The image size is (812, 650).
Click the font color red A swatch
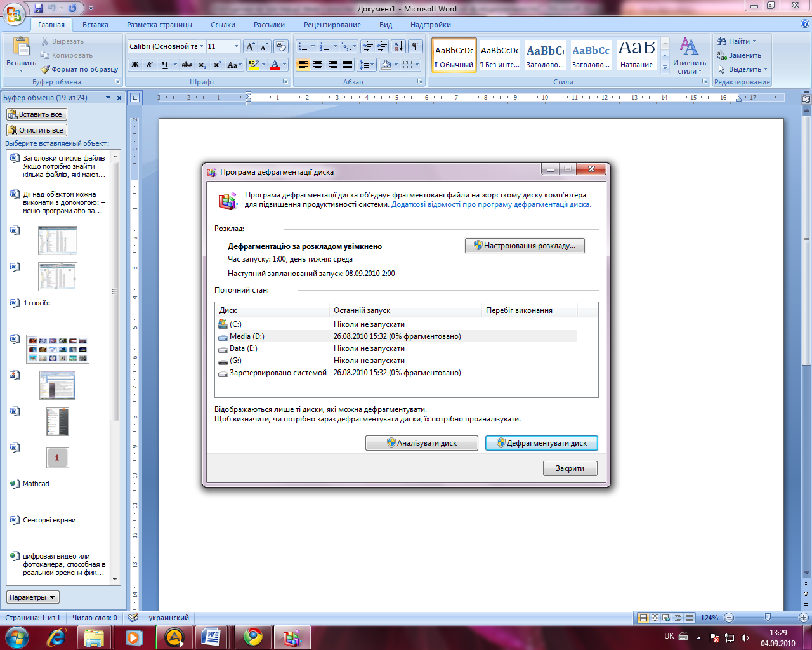click(275, 65)
